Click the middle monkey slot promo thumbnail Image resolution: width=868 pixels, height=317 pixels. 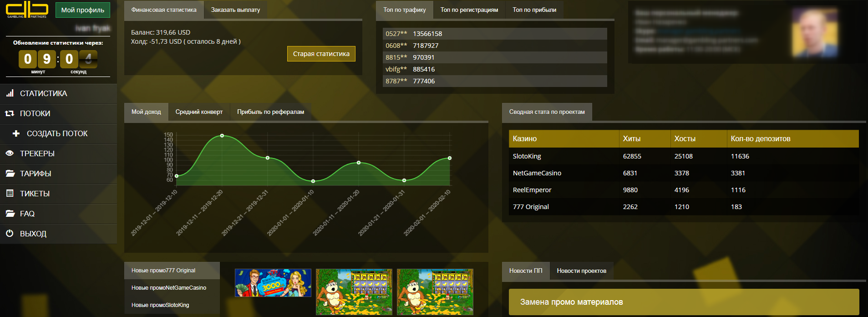click(354, 292)
